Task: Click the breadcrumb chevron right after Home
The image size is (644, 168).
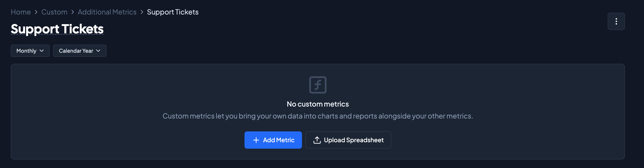Action: (36, 12)
